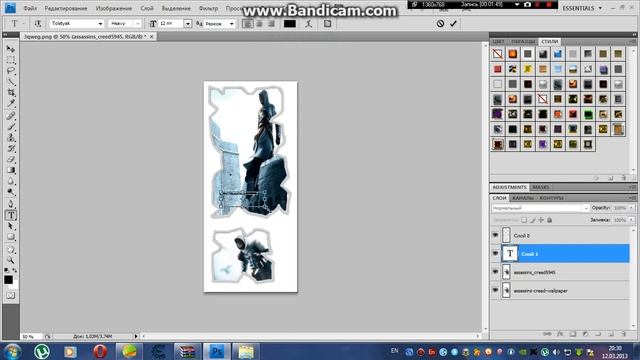Select the Rectangle shape tool
The image size is (640, 360).
tap(11, 237)
